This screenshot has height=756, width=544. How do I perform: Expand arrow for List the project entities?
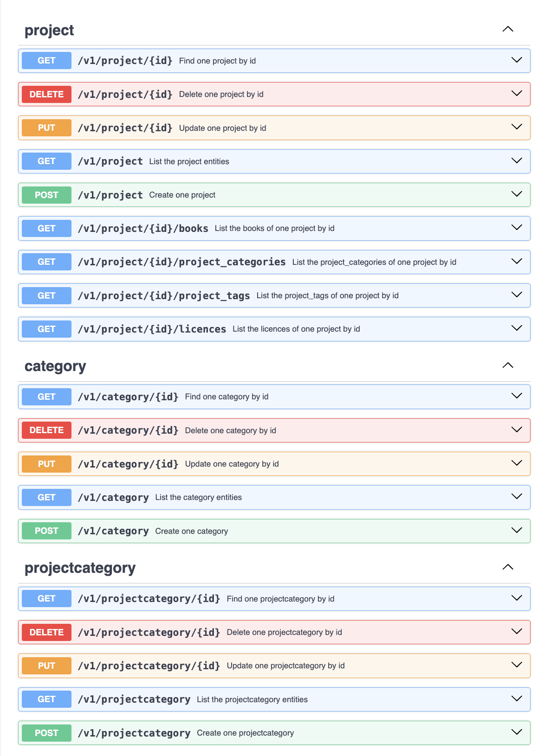[517, 161]
